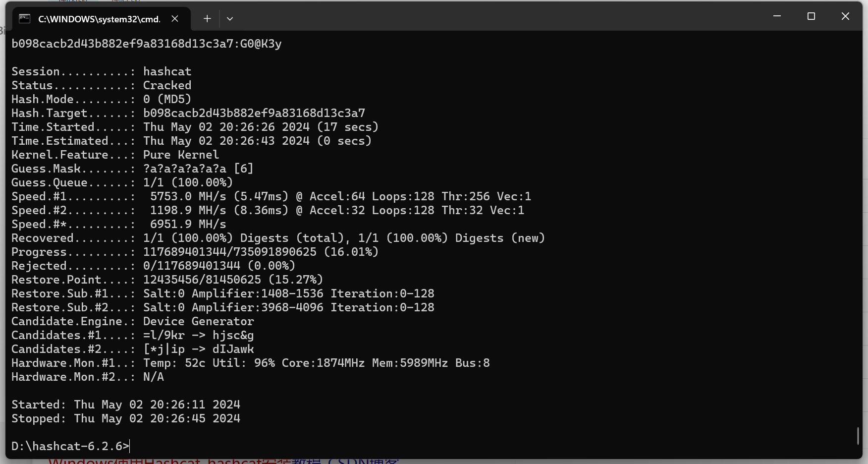This screenshot has height=464, width=868.
Task: Close the cmd terminal tab
Action: click(x=175, y=19)
